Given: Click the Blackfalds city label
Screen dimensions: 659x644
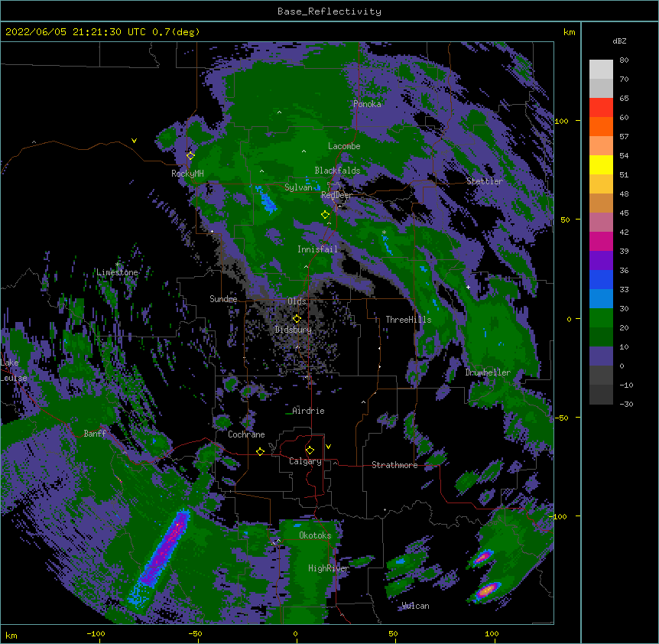Looking at the screenshot, I should click(337, 171).
